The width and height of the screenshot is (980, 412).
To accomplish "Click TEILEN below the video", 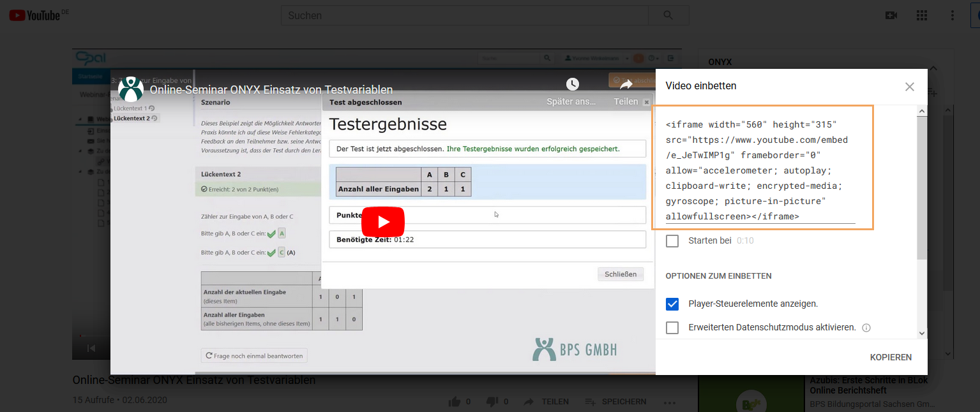I will click(x=547, y=401).
